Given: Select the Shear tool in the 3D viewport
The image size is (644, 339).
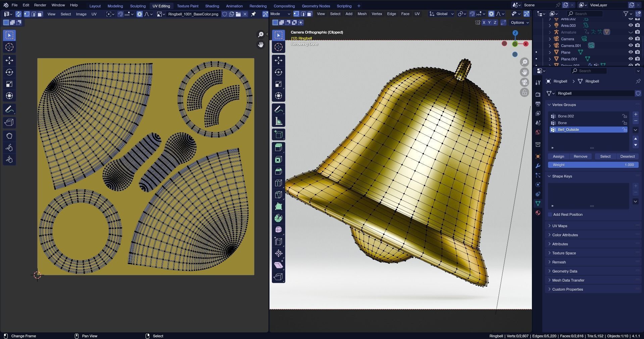Looking at the screenshot, I should [279, 265].
